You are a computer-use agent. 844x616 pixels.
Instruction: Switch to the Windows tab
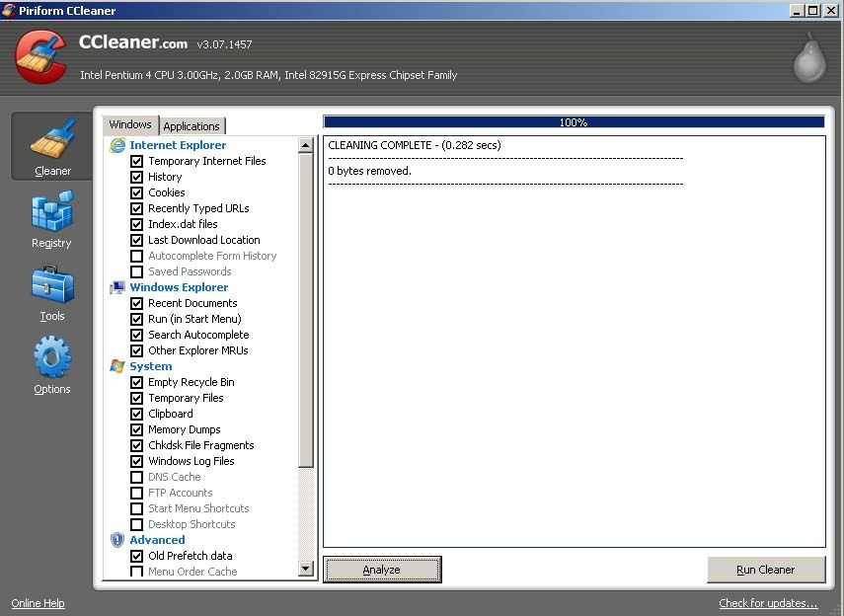pyautogui.click(x=130, y=124)
